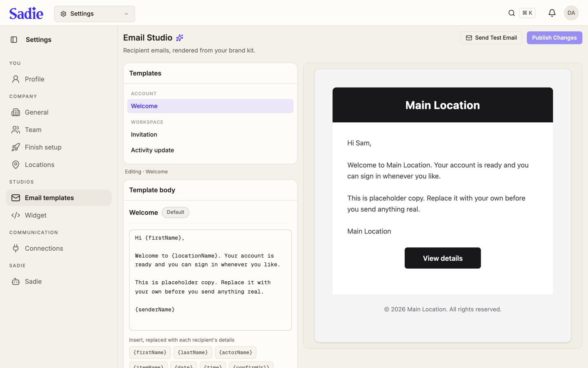
Task: Click 'Editing · Welcome' label
Action: (x=146, y=172)
